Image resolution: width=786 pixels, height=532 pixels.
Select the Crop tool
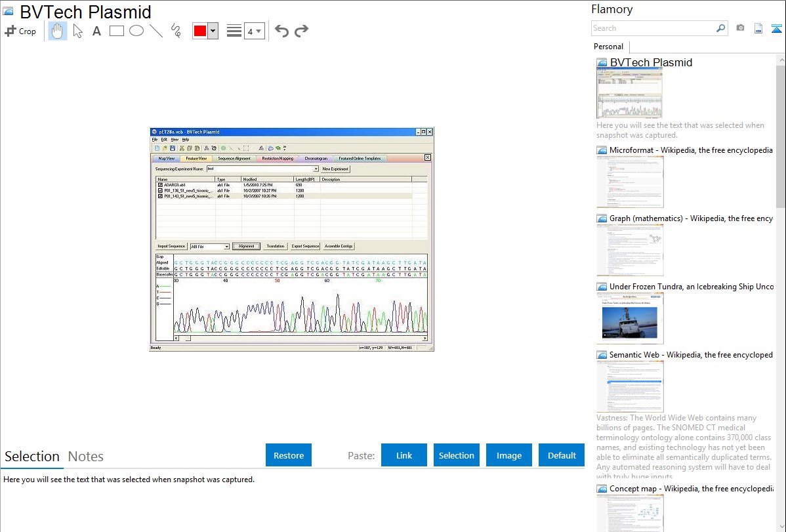[20, 31]
